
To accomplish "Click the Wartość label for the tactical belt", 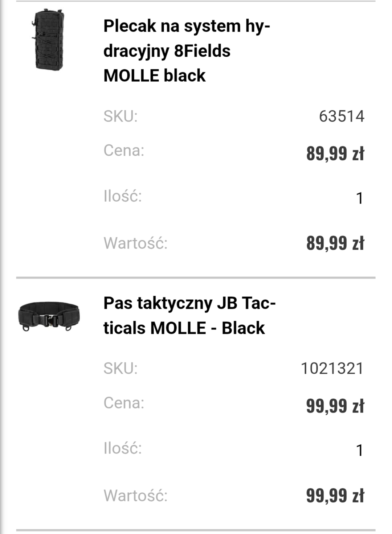I will click(x=136, y=496).
